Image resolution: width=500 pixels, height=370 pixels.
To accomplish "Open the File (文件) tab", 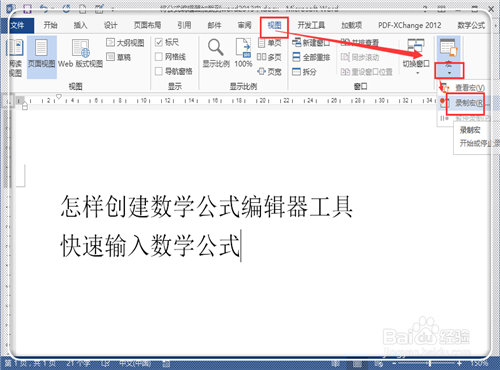I will click(17, 25).
